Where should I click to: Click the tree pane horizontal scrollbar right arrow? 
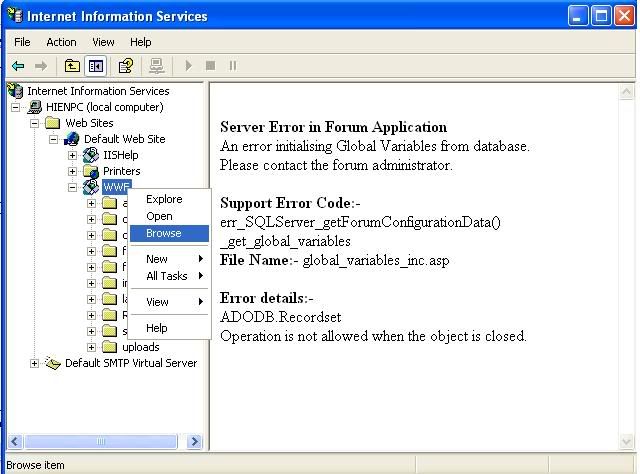point(194,441)
